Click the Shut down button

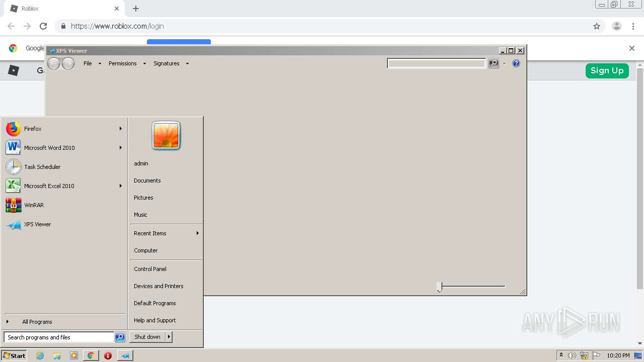[147, 337]
